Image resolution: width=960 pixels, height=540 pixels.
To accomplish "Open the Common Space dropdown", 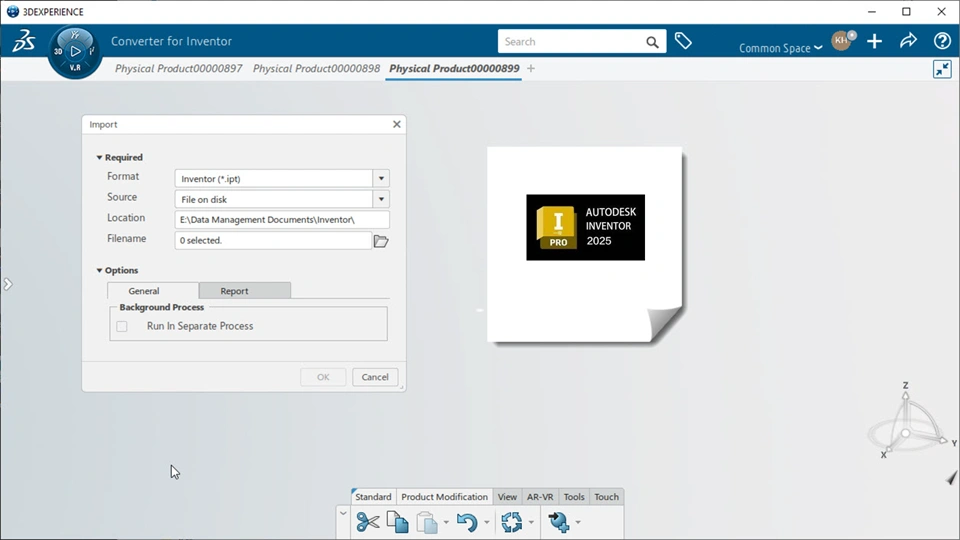I will (780, 48).
